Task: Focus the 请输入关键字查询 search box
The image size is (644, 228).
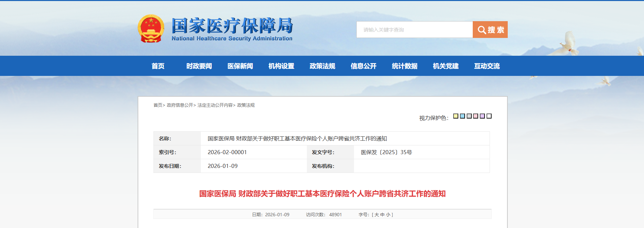Action: (415, 30)
